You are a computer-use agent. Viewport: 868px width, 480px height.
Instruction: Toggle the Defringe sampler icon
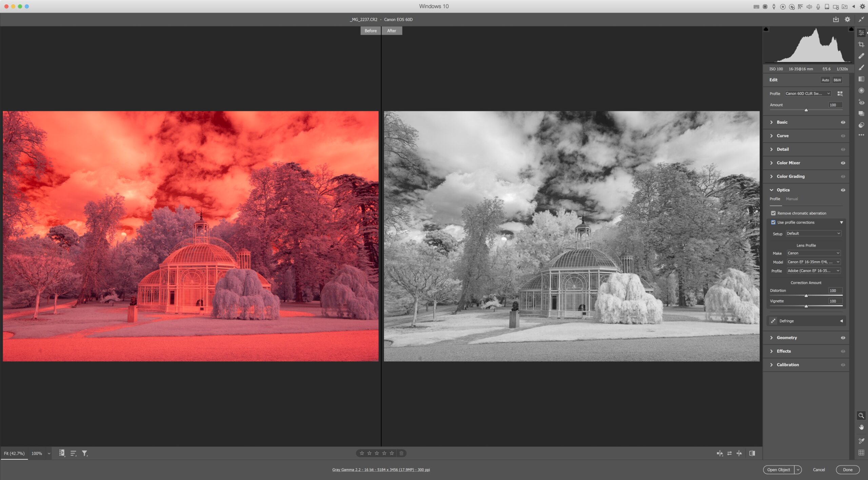click(x=773, y=321)
